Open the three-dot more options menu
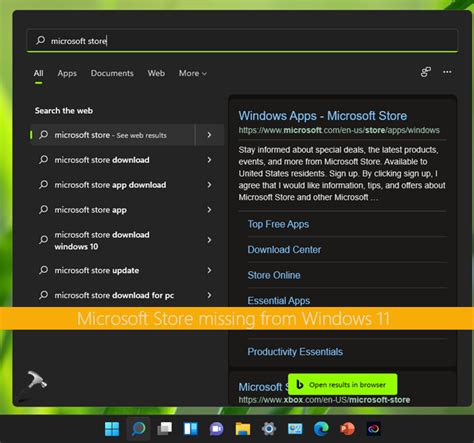Image resolution: width=474 pixels, height=443 pixels. (447, 72)
